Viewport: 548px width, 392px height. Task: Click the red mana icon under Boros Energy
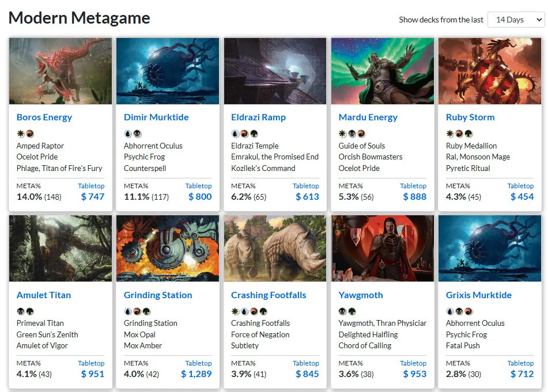tap(30, 134)
